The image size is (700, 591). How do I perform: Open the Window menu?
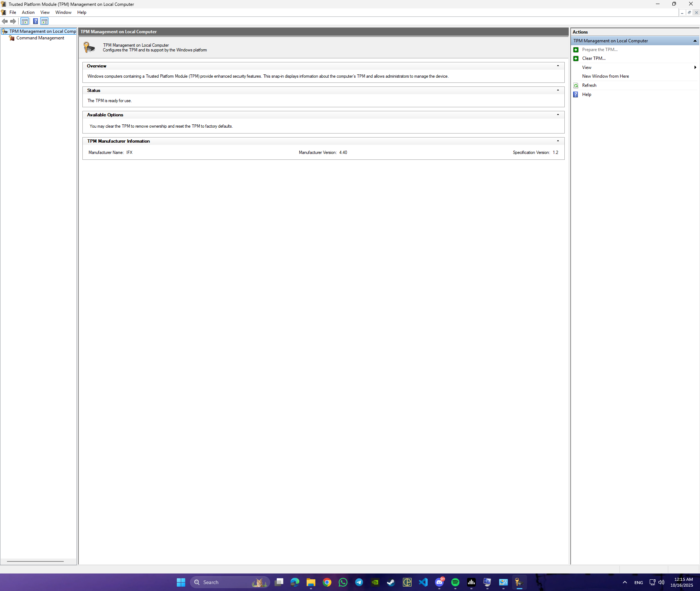(63, 12)
